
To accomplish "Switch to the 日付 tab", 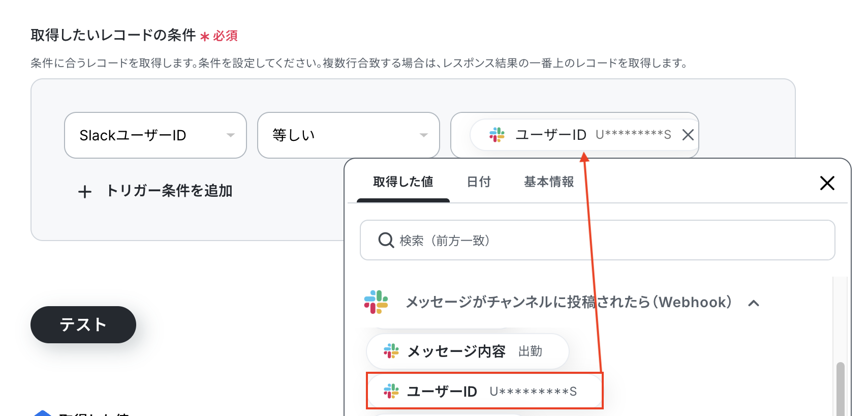I will click(x=479, y=182).
